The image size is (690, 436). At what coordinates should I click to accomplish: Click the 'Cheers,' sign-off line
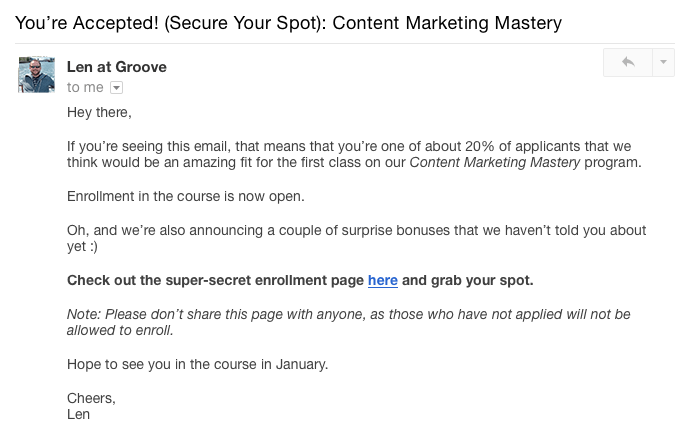(91, 398)
